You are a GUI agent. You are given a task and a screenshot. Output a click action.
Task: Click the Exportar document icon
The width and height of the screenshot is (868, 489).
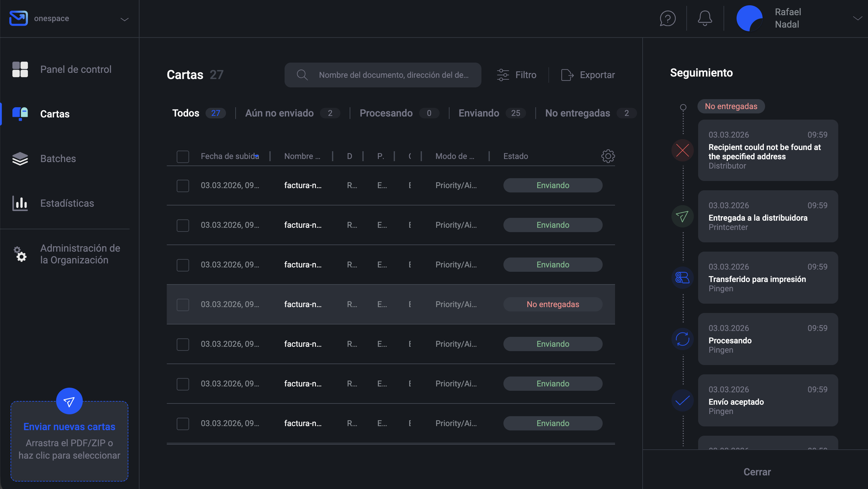[x=567, y=75]
